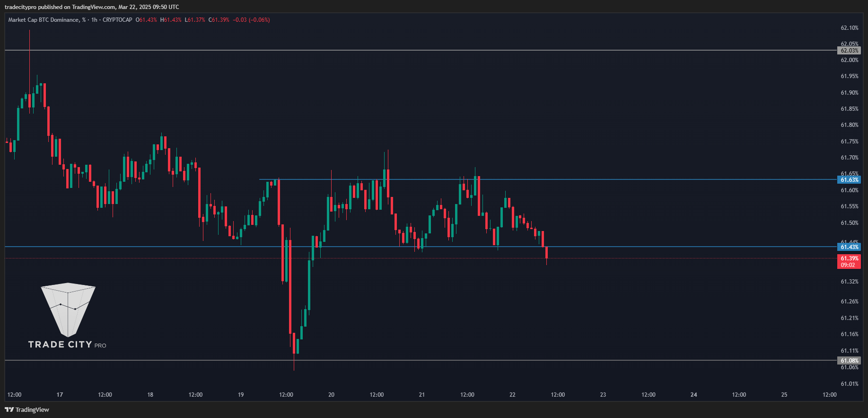868x418 pixels.
Task: Click date label 22 on time axis
Action: 512,395
